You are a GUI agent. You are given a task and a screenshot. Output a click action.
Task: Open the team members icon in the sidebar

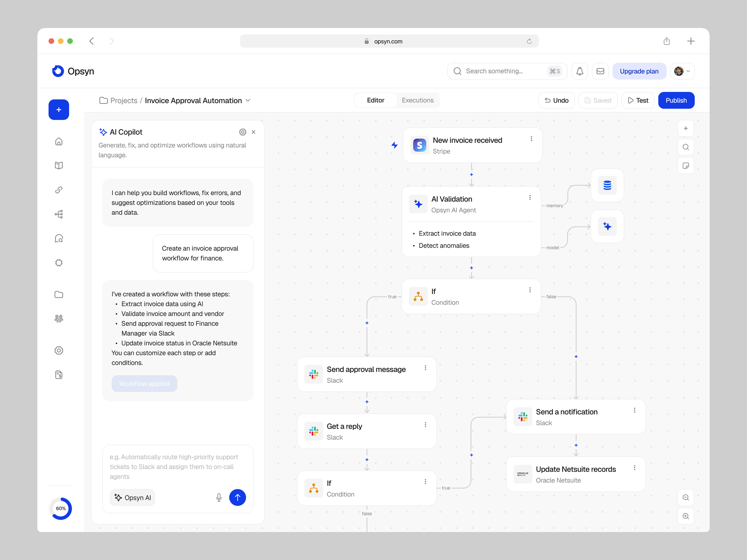click(x=59, y=318)
